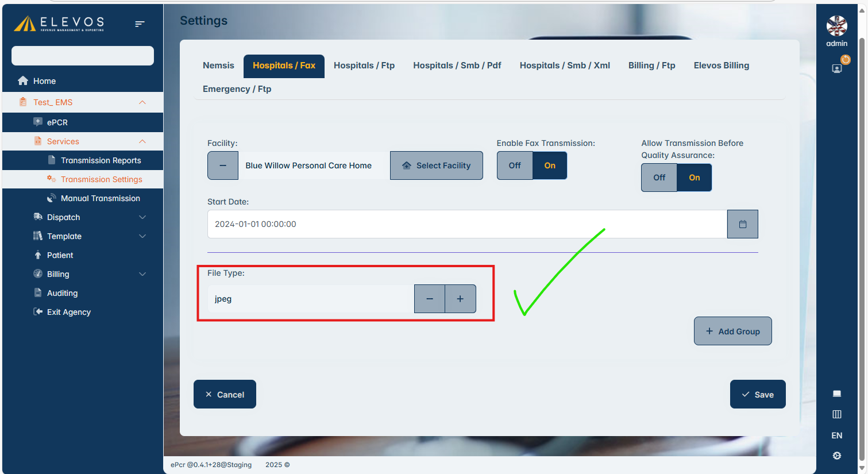Open the Start Date calendar picker
Screen dimensions: 868x474
[x=742, y=224]
